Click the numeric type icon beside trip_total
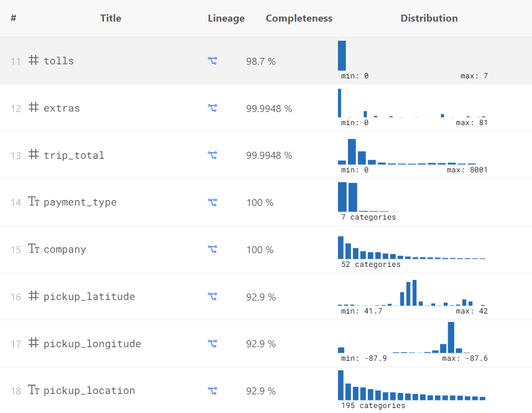The image size is (532, 413). coord(33,155)
